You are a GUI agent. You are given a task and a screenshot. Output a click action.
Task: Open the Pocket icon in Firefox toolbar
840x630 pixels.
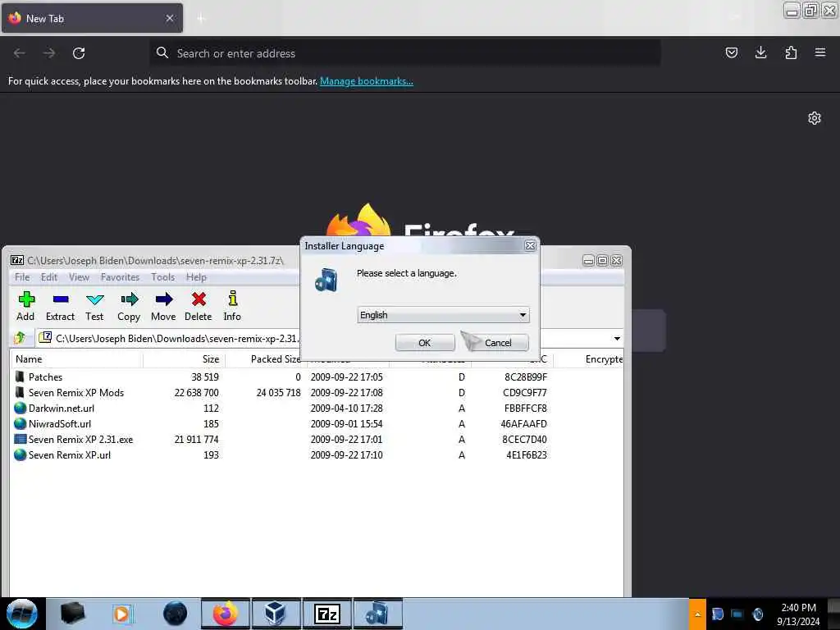pyautogui.click(x=731, y=52)
